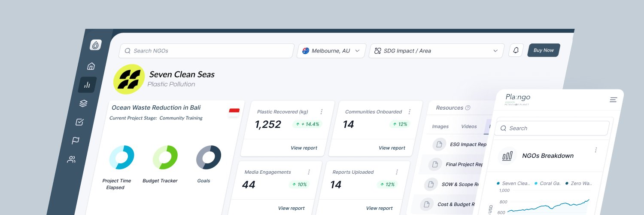Click the 12% badge on Reports Uploaded

387,184
